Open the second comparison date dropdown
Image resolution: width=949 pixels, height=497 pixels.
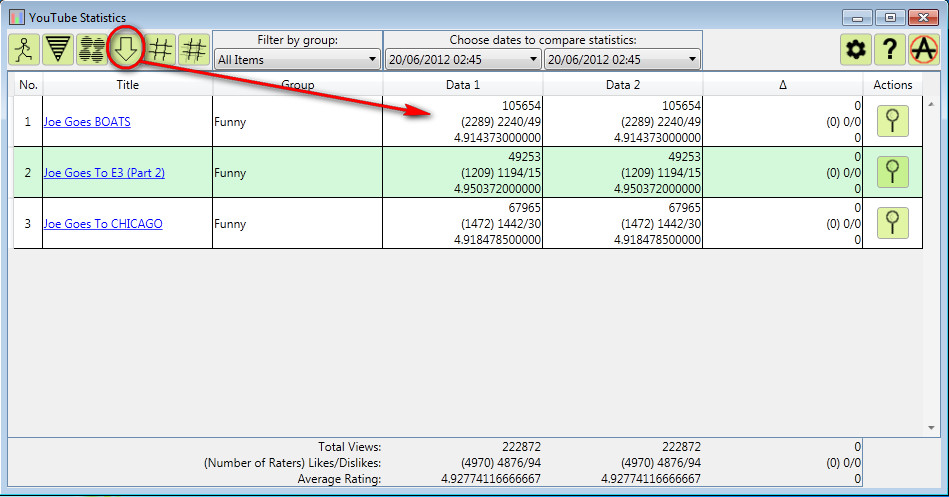[x=622, y=59]
